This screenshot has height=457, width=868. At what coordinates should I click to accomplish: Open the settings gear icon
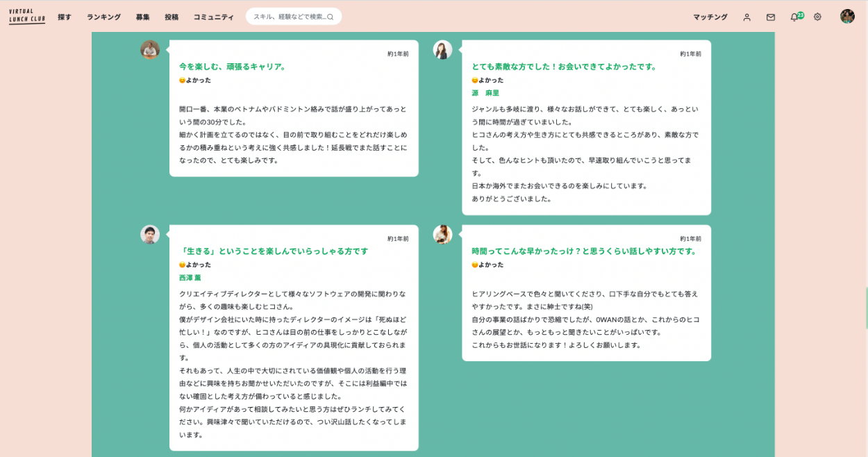coord(817,17)
